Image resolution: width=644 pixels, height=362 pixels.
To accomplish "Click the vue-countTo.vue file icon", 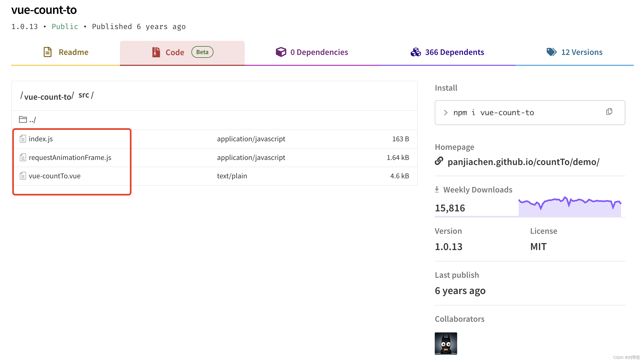I will (23, 176).
